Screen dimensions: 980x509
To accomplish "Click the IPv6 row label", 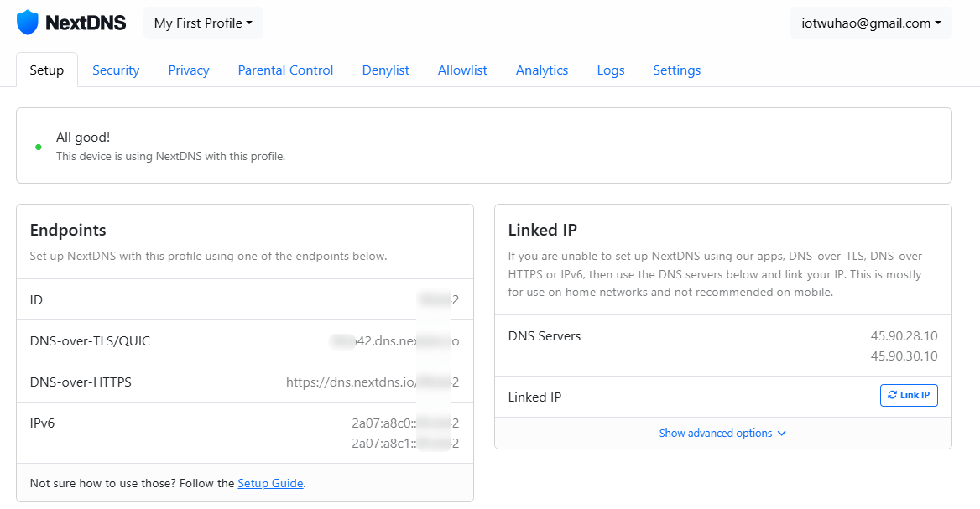I will [43, 423].
